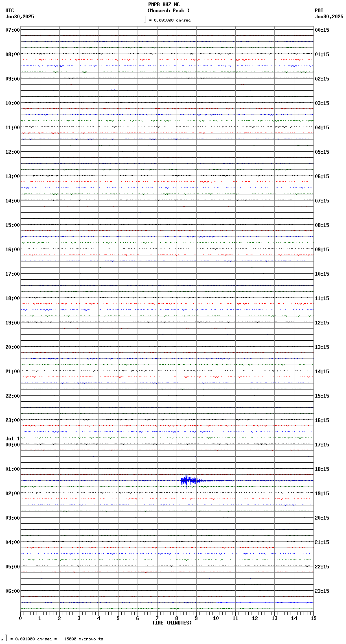Click the PMPB HHZ NC station title
Screen dimensions: 346x644
click(164, 4)
